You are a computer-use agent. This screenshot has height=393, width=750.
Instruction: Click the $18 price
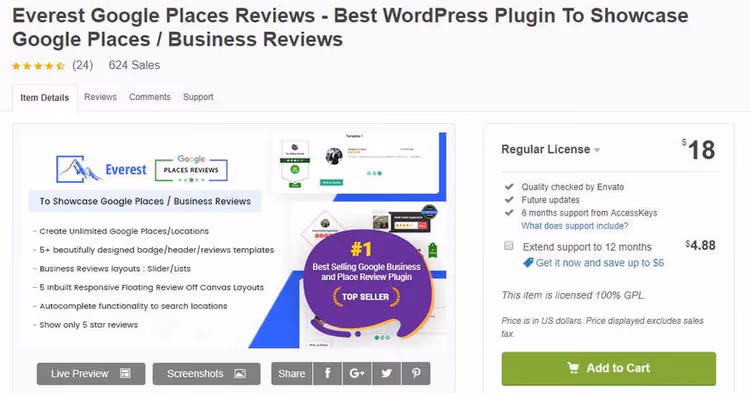(698, 150)
